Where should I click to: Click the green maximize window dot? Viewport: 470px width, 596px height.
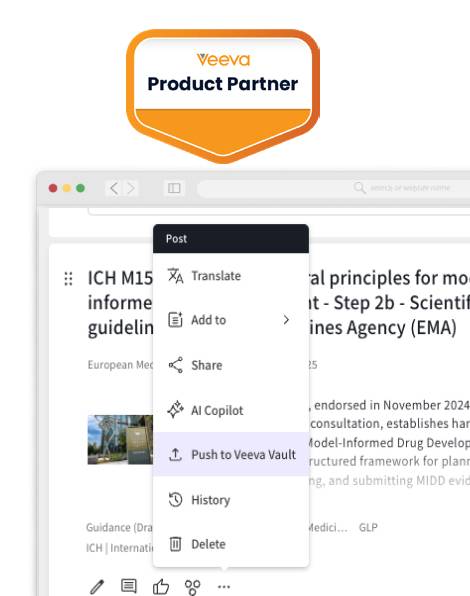coord(81,188)
